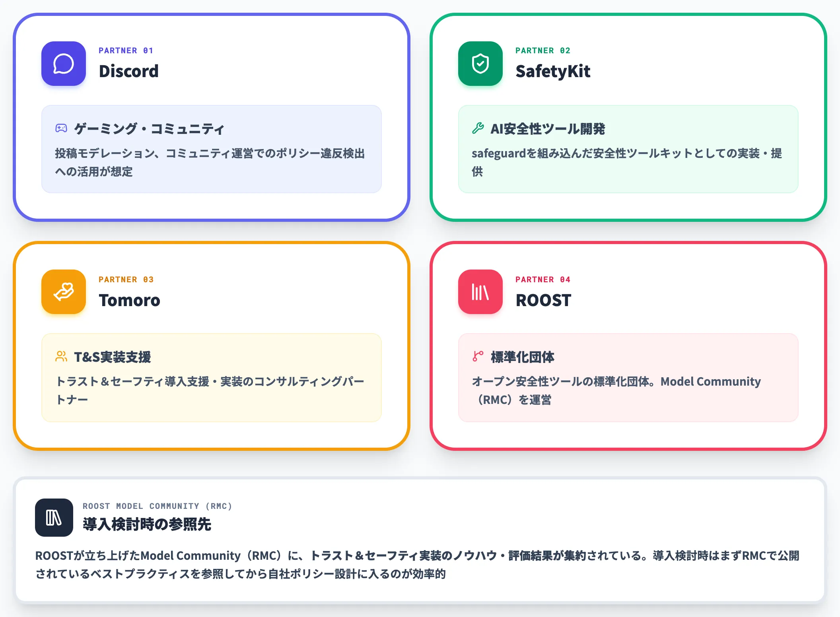
Task: Click the AI安全性ツール開発 heading
Action: pos(548,128)
